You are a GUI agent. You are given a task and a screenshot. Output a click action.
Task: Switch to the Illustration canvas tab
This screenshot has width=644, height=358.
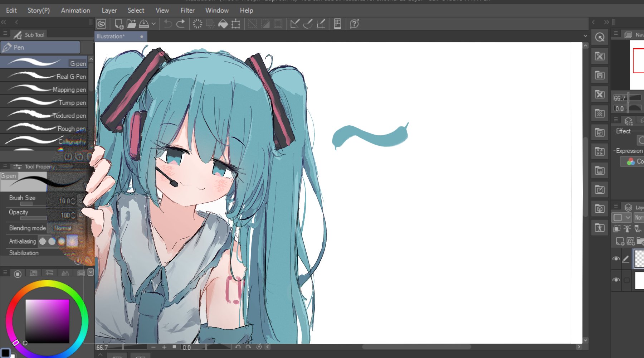[x=111, y=37]
